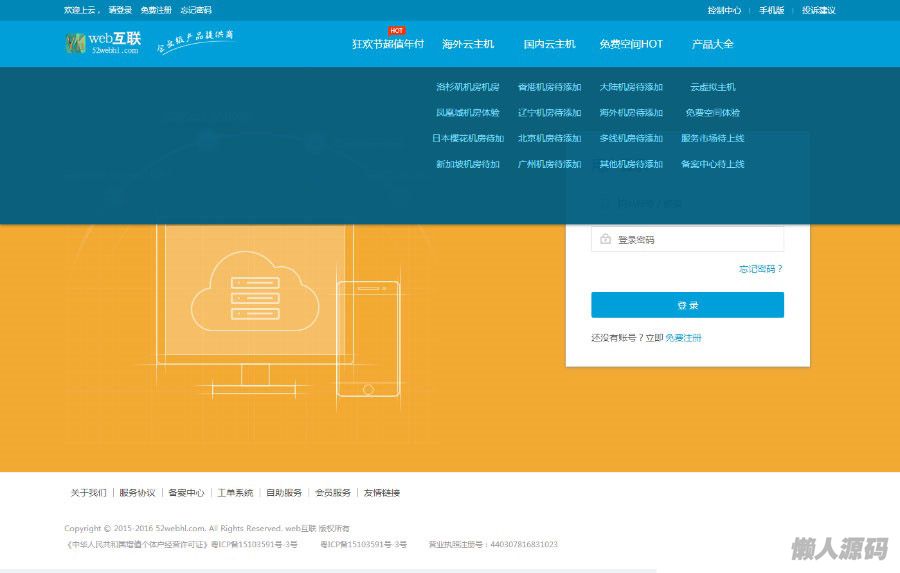
Task: Open 免费空间HOT in navigation
Action: pos(631,44)
